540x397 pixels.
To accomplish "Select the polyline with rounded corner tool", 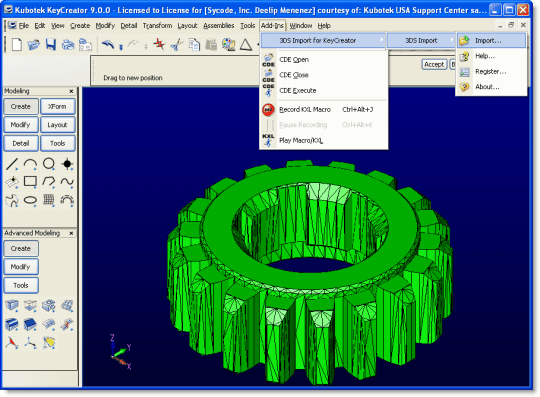I will click(49, 181).
